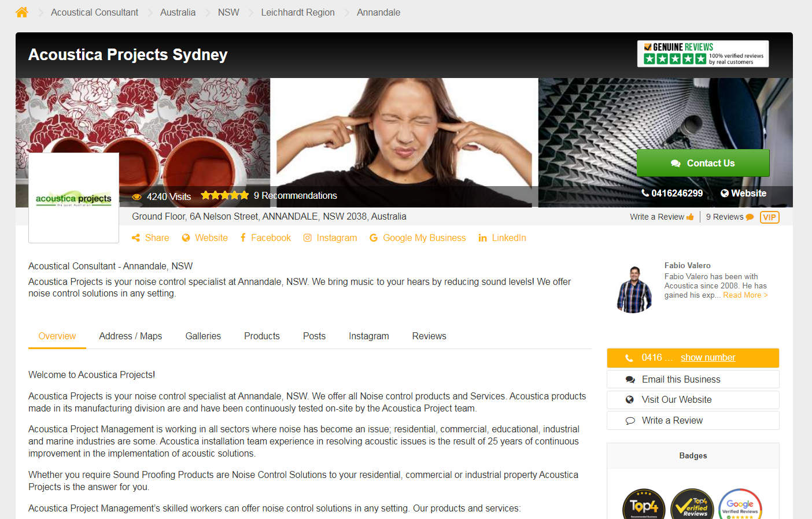Click Email this Business button
This screenshot has height=519, width=812.
point(693,379)
